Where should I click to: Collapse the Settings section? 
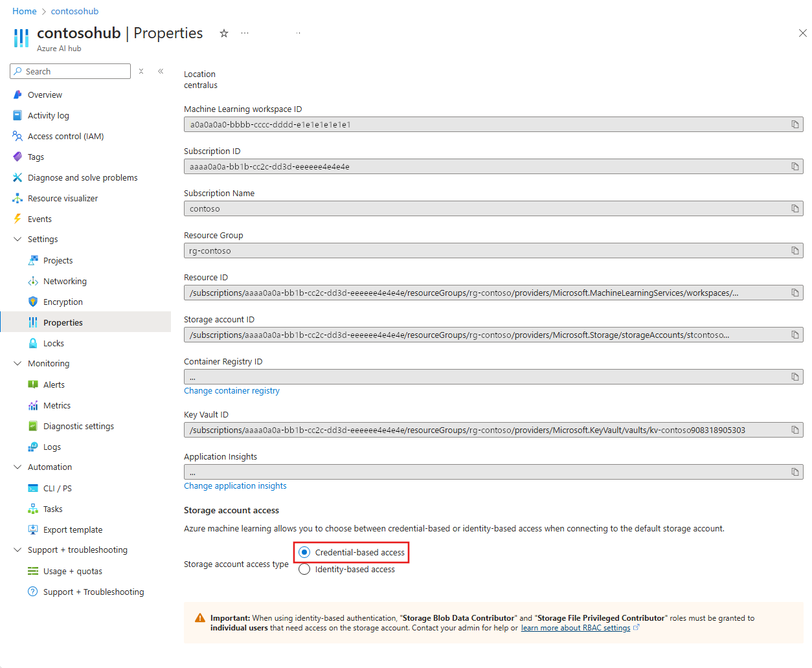(x=17, y=239)
